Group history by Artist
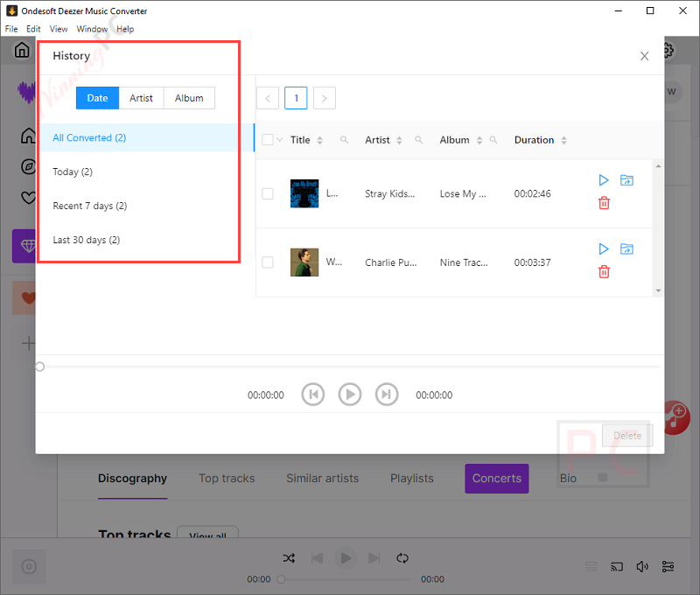The image size is (700, 595). click(141, 98)
